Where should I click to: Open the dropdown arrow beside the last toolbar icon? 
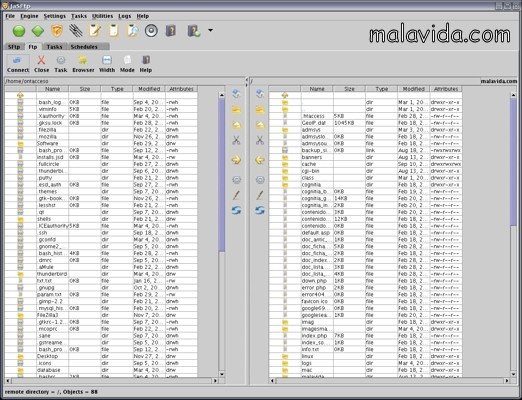210,30
